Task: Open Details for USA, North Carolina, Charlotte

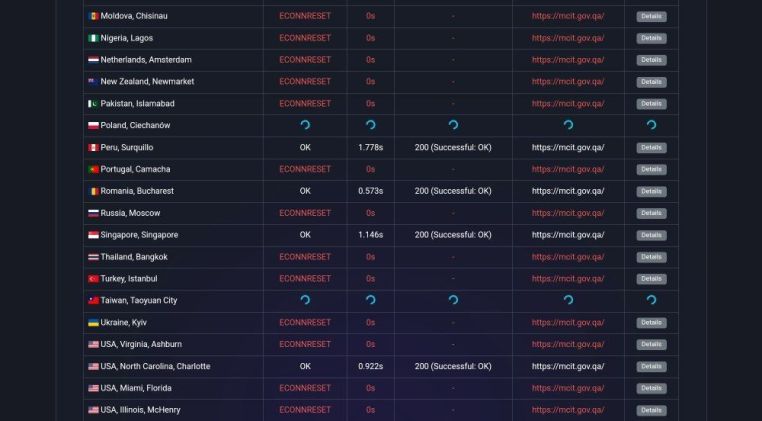Action: [x=651, y=367]
